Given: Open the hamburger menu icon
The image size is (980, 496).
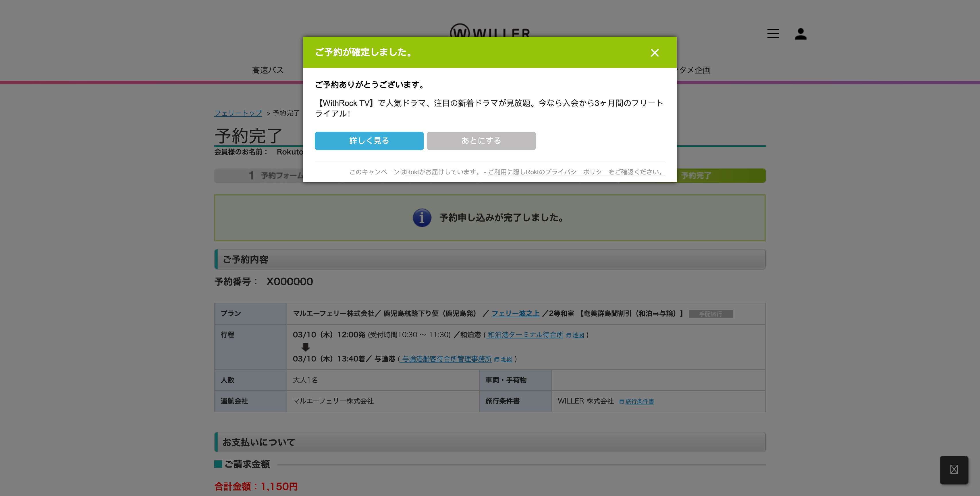Looking at the screenshot, I should point(773,34).
